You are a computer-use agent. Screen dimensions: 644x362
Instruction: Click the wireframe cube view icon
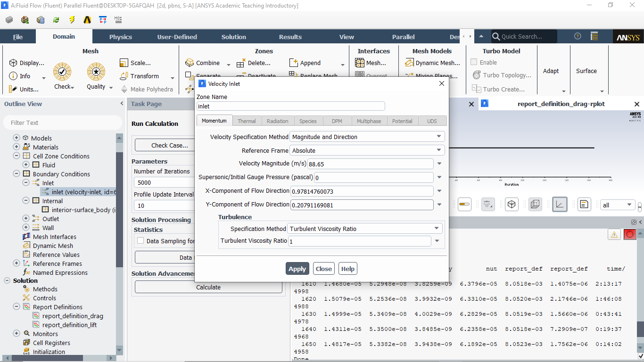click(x=512, y=205)
